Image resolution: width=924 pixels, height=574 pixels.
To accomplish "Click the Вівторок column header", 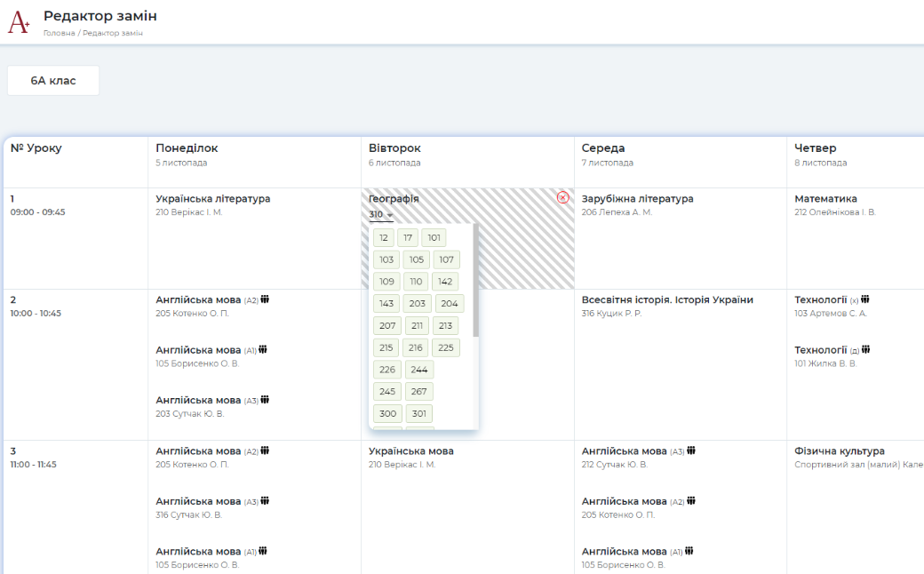I will pyautogui.click(x=394, y=147).
